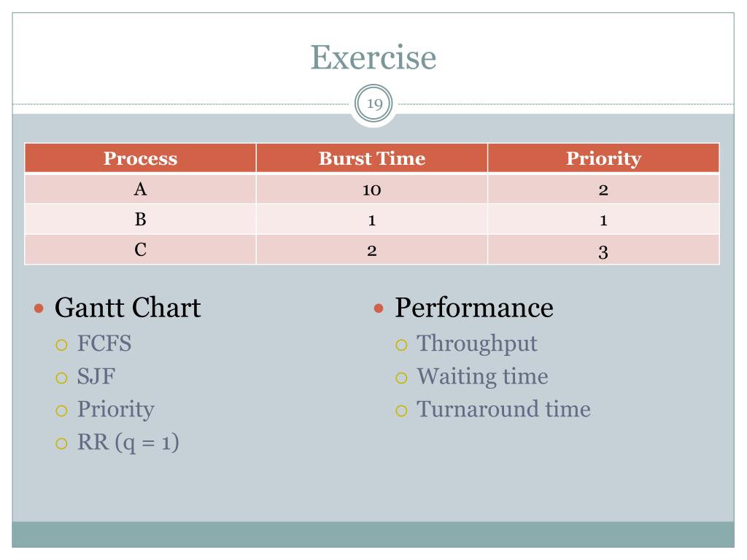Click the SJF bullet item
Image resolution: width=747 pixels, height=560 pixels.
pos(96,376)
